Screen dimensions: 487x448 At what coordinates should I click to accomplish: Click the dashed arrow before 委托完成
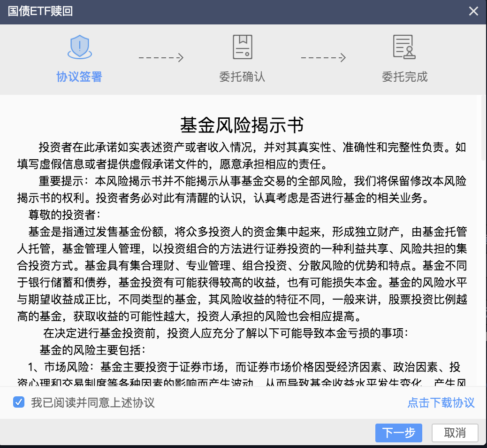(x=323, y=58)
